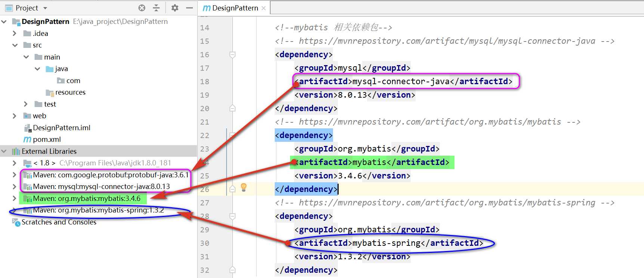Click the mybatis artifactId on line 24
The image size is (644, 278).
click(370, 162)
